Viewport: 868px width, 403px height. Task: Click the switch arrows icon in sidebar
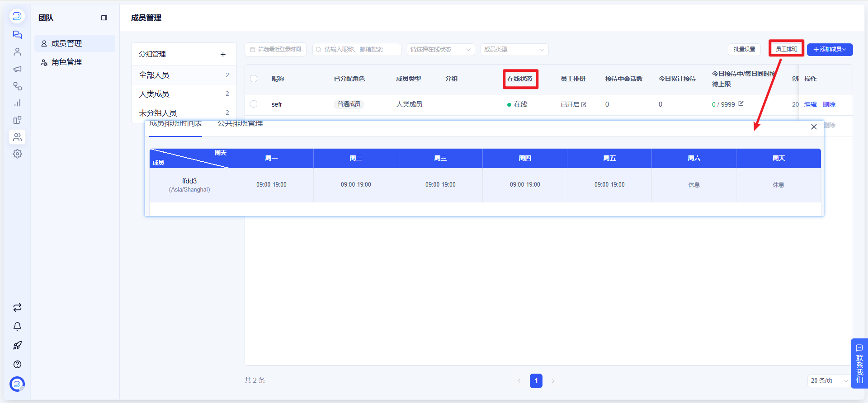[17, 308]
